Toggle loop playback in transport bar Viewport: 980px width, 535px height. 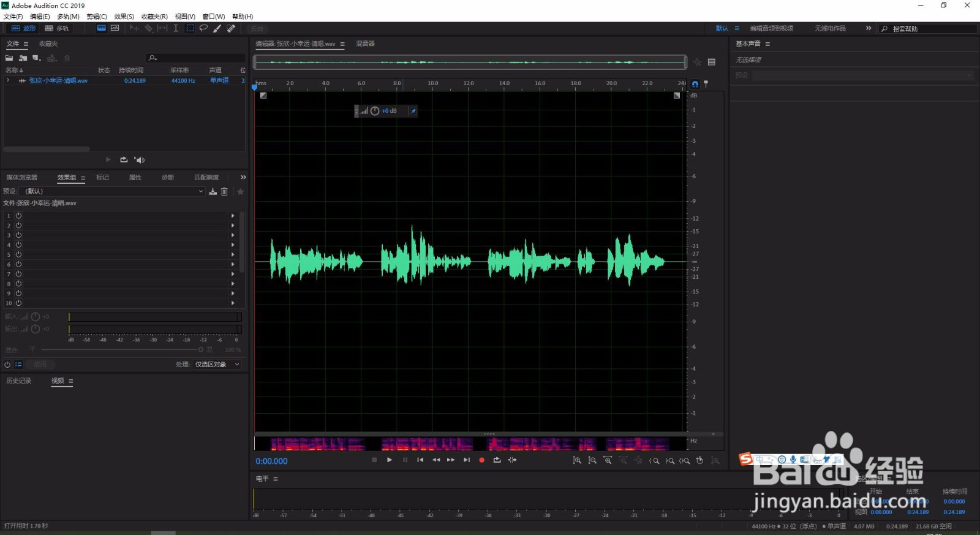pos(497,460)
